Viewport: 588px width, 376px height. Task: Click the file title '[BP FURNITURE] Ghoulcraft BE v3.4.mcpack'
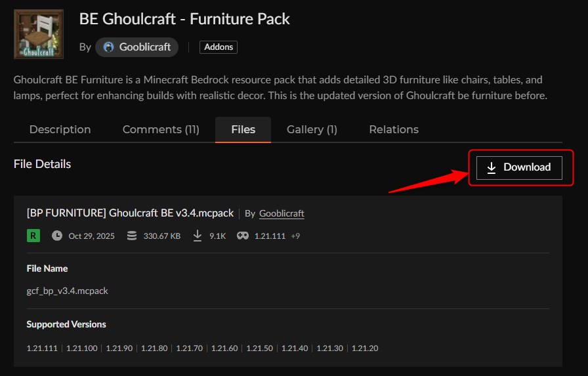(x=130, y=213)
